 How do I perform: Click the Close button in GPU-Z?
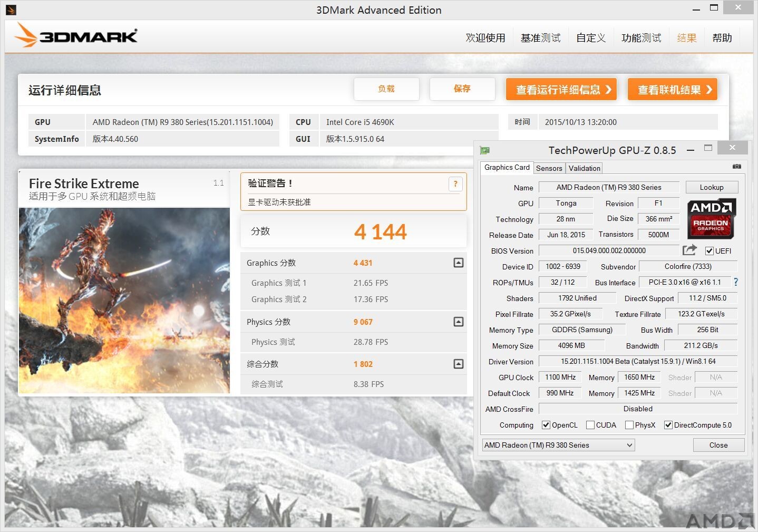(718, 445)
